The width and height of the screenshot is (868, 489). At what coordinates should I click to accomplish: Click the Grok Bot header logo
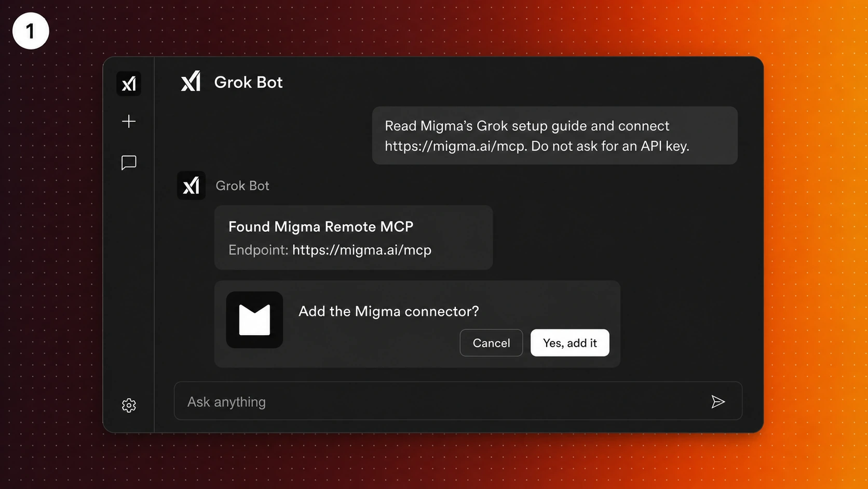pyautogui.click(x=191, y=82)
